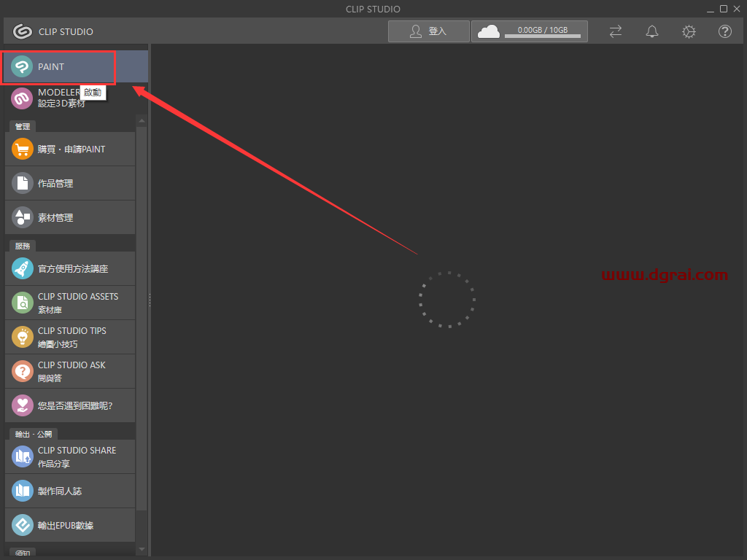
Task: Open notifications bell icon
Action: (652, 31)
